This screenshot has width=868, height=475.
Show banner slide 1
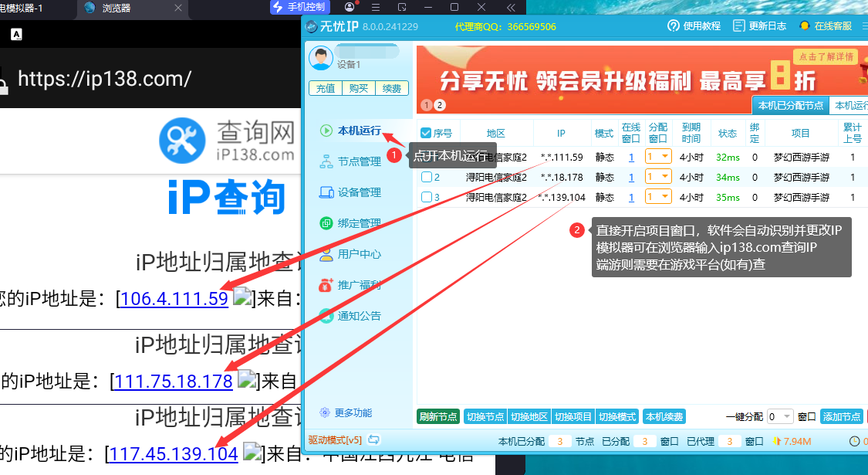427,105
